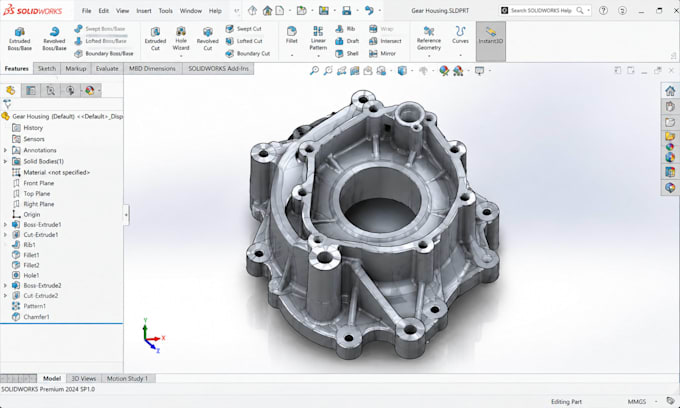
Task: Open the DisplayManager tab
Action: (x=90, y=90)
